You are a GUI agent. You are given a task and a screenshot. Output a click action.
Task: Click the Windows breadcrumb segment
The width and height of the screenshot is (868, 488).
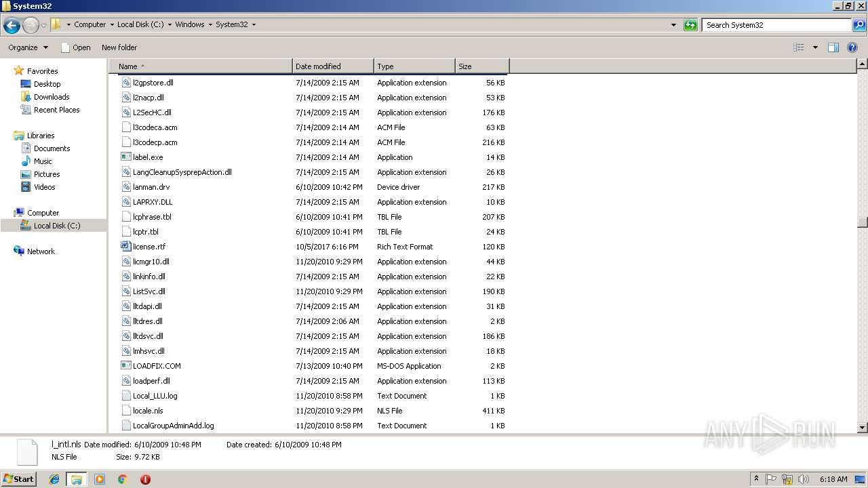pyautogui.click(x=190, y=24)
